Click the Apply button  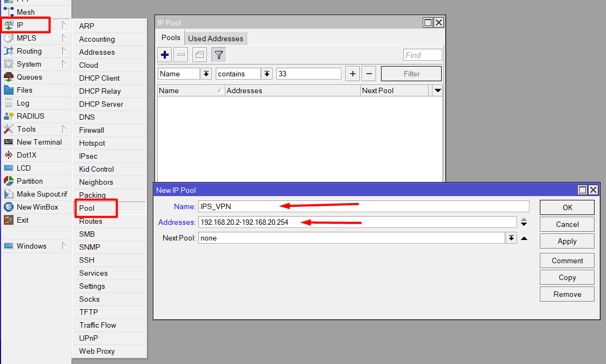click(x=567, y=241)
